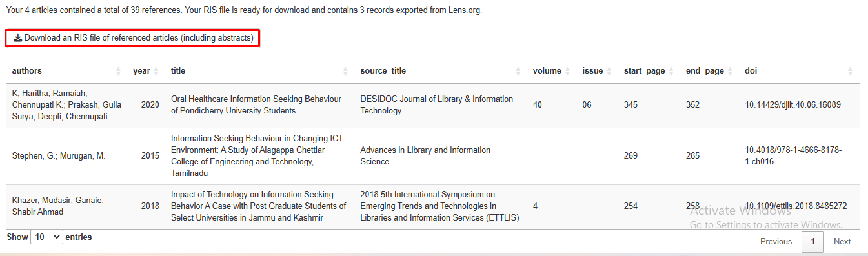Sort table by title column arrows

point(345,71)
